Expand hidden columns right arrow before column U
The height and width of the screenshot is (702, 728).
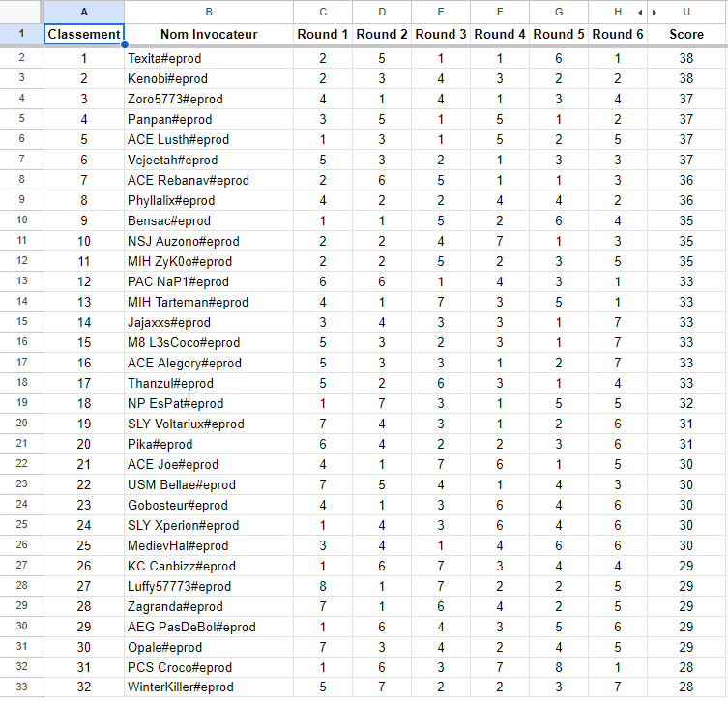point(655,13)
